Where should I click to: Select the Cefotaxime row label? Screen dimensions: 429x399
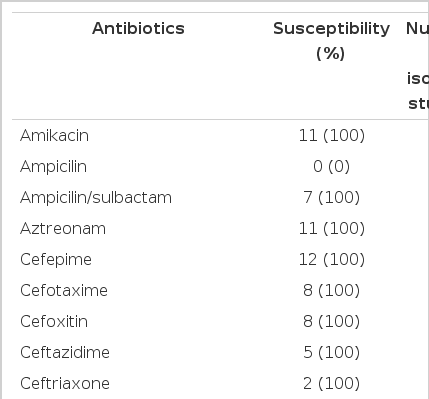click(64, 291)
